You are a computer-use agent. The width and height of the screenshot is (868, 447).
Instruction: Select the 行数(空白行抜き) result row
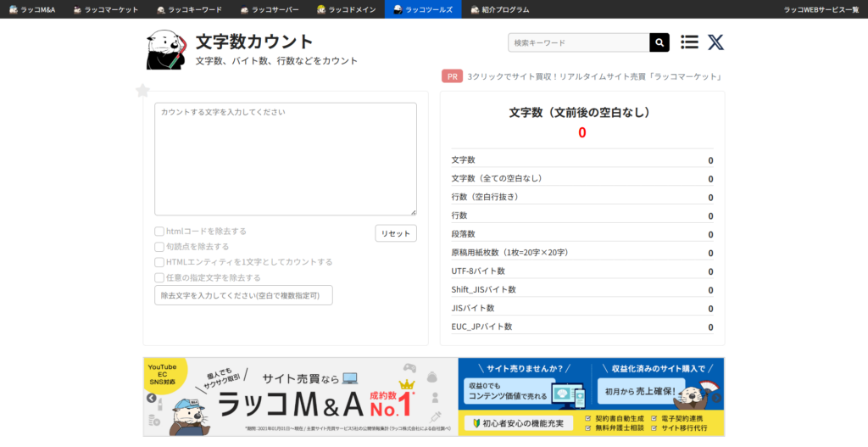582,197
